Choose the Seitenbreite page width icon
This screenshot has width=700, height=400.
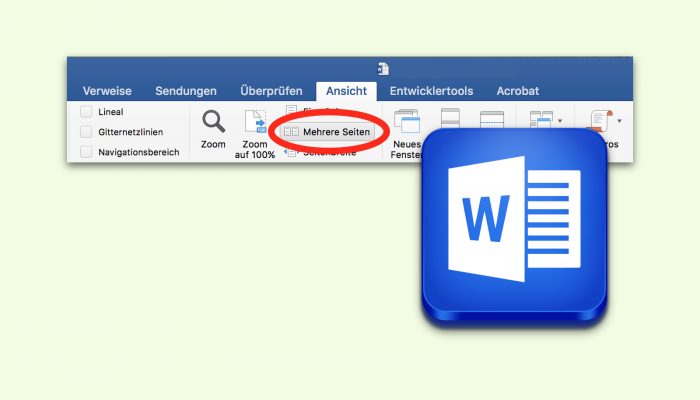(291, 153)
